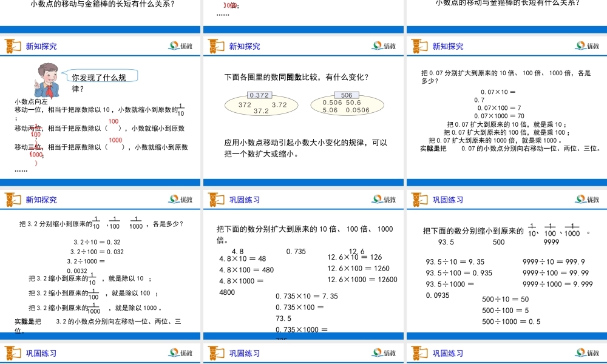Click the cartoon boy with red scarf
Image resolution: width=607 pixels, height=364 pixels.
(47, 81)
